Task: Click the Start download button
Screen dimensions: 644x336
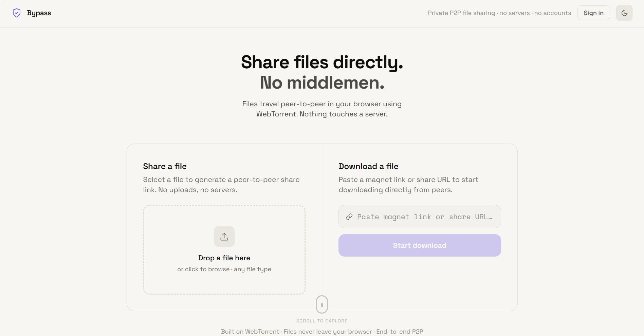Action: (420, 245)
